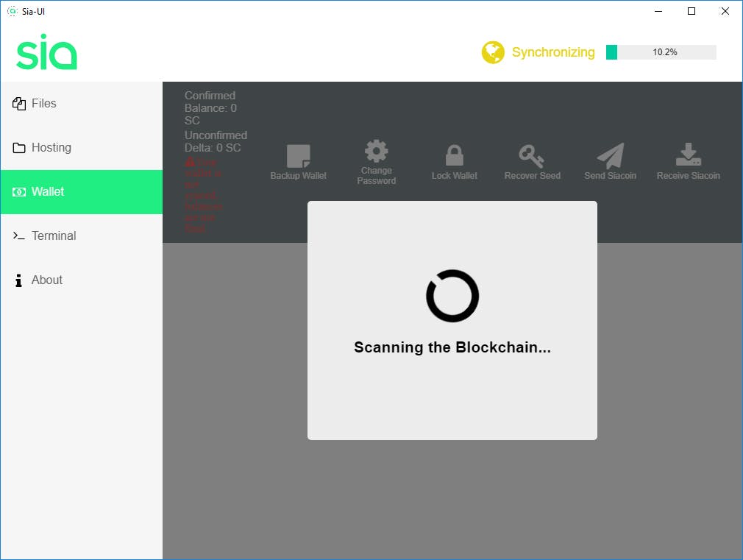Image resolution: width=743 pixels, height=560 pixels.
Task: Click the synchronizing globe icon
Action: point(493,52)
